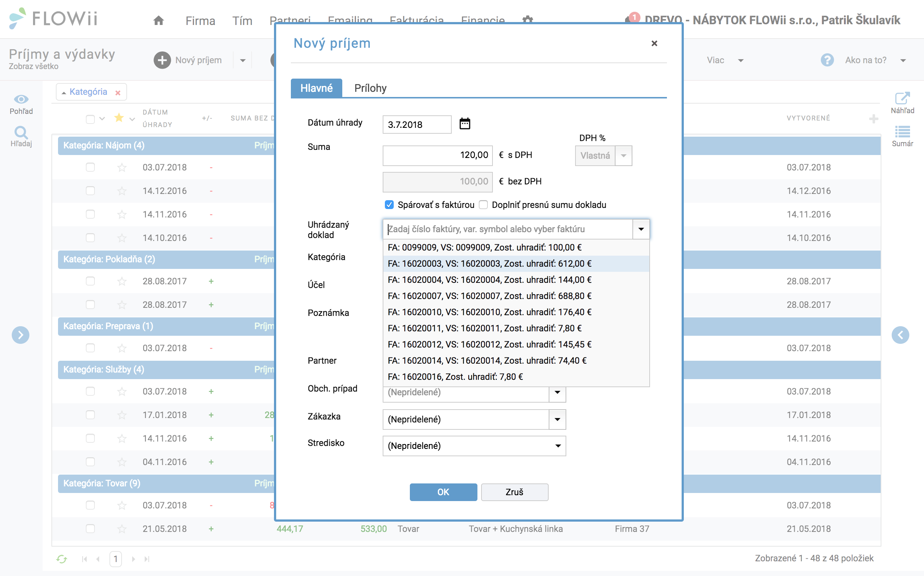The width and height of the screenshot is (924, 576).
Task: Click the yellow star header filter
Action: 119,118
